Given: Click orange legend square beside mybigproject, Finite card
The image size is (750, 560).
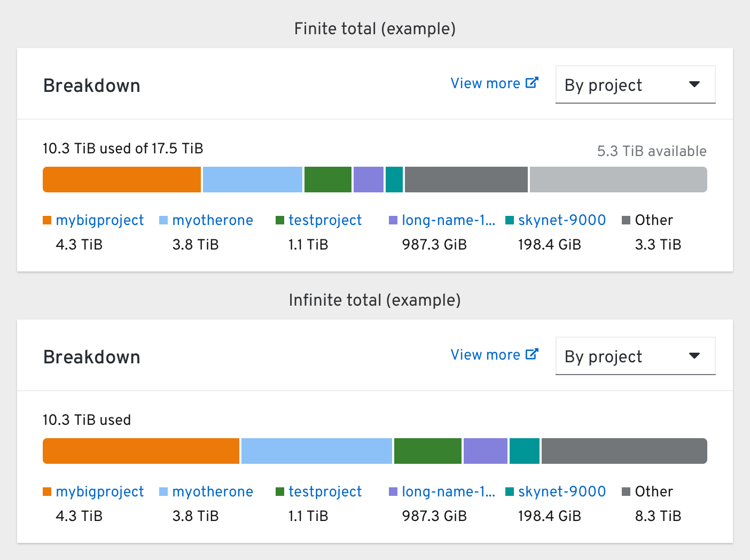Looking at the screenshot, I should [x=47, y=220].
